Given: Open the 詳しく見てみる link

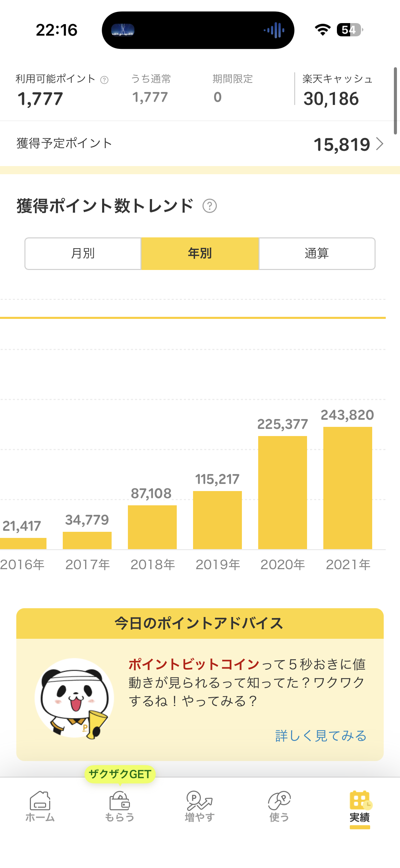Looking at the screenshot, I should pos(321,736).
